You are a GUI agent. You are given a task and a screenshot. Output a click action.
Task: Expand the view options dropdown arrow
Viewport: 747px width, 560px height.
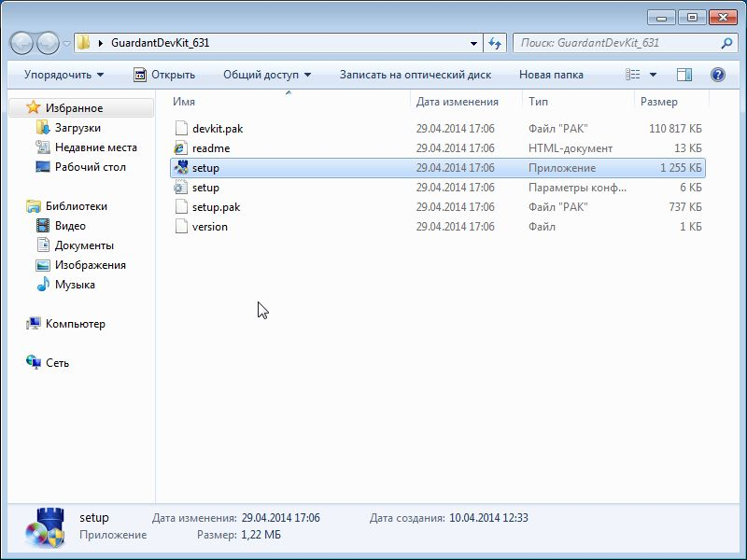[x=653, y=75]
